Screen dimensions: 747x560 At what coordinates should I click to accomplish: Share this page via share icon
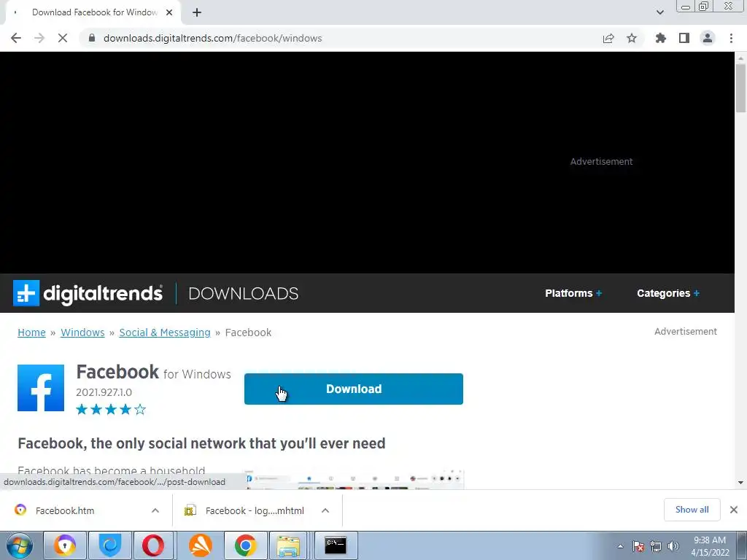click(608, 38)
